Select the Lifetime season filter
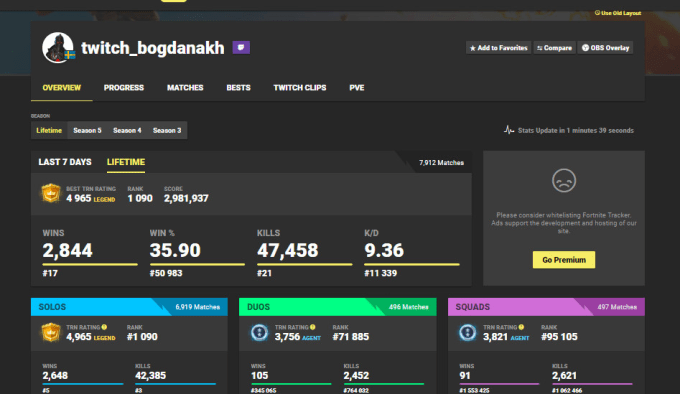Image resolution: width=680 pixels, height=394 pixels. pyautogui.click(x=49, y=130)
